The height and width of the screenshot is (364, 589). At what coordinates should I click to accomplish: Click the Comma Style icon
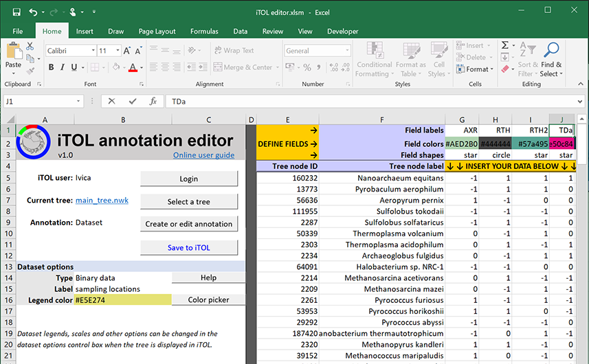coord(318,67)
